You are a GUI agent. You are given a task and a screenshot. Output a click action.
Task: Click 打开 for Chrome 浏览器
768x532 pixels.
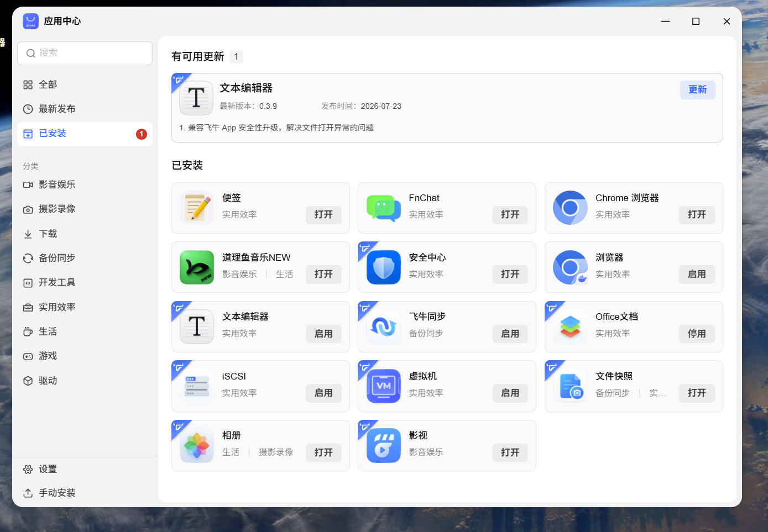[x=697, y=215]
